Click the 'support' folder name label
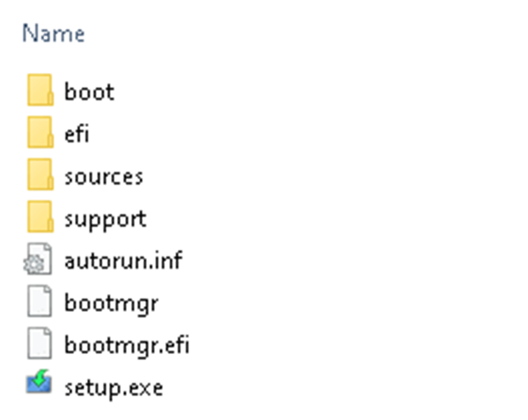528x420 pixels. (x=105, y=218)
